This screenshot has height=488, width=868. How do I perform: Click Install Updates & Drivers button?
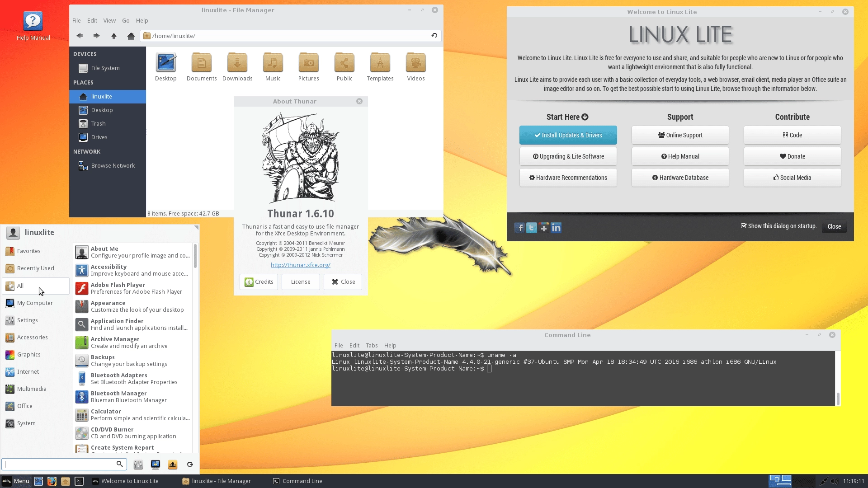(x=568, y=135)
